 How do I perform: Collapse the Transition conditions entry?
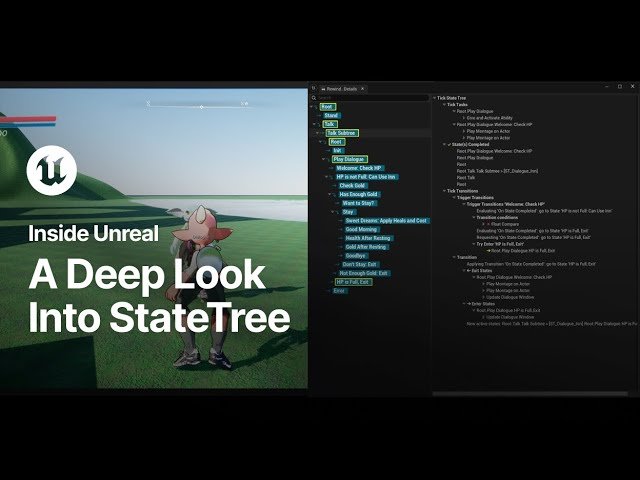tap(474, 218)
